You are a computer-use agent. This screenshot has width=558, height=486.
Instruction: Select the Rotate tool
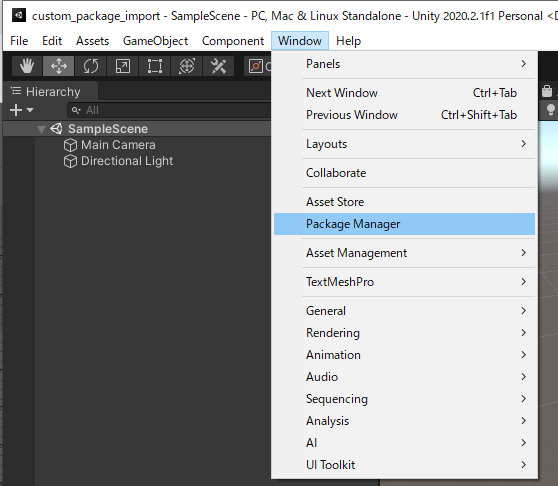91,66
